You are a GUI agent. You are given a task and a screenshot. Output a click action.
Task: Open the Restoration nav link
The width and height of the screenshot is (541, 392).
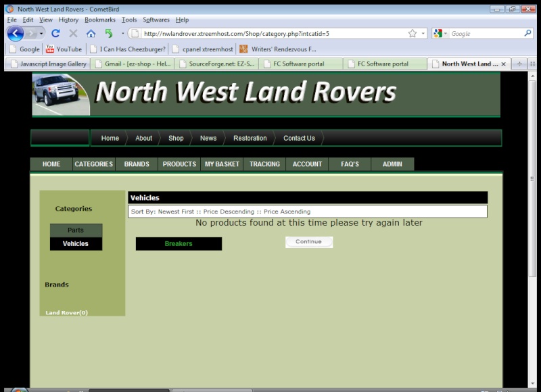(x=250, y=139)
